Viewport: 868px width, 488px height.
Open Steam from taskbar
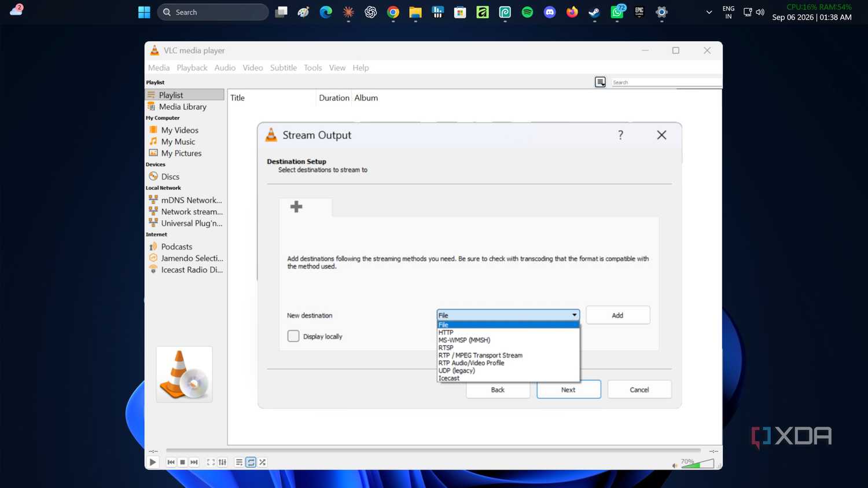coord(594,12)
